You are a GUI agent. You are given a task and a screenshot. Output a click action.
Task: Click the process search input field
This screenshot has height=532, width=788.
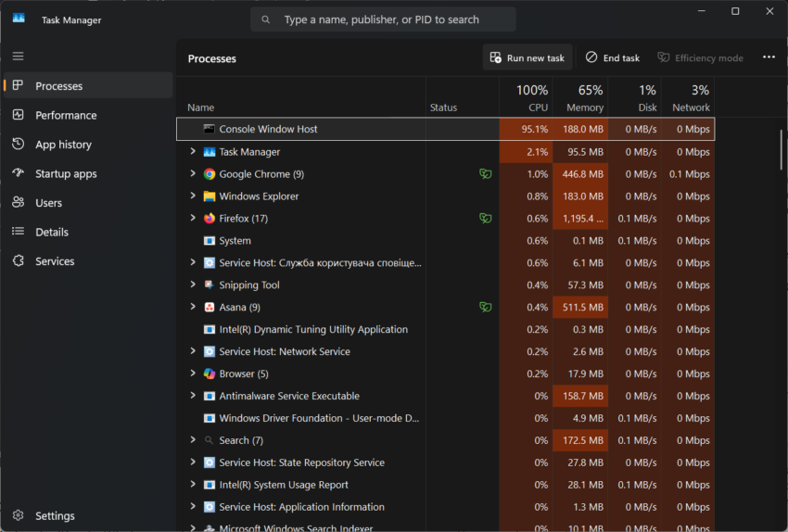pos(383,19)
